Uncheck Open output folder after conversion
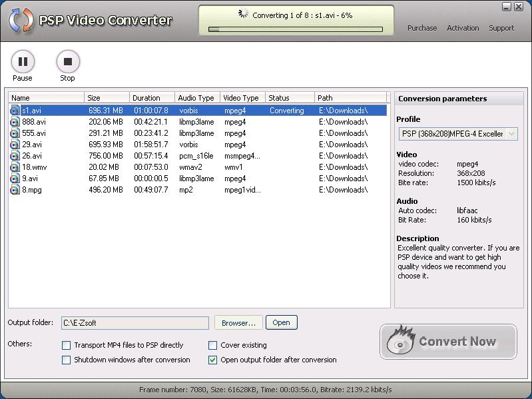532x399 pixels. [212, 360]
